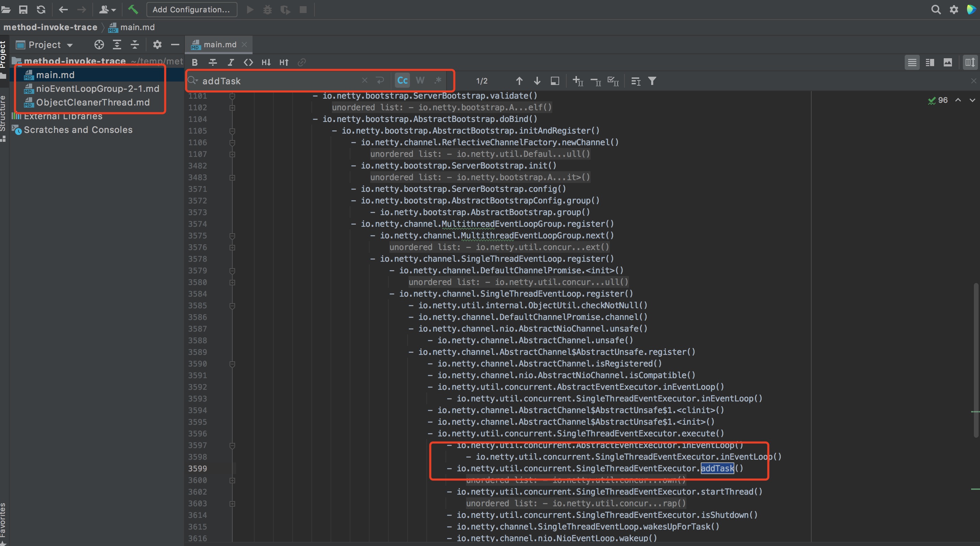Expand folded list at line 1102
The image size is (980, 546).
coord(232,108)
